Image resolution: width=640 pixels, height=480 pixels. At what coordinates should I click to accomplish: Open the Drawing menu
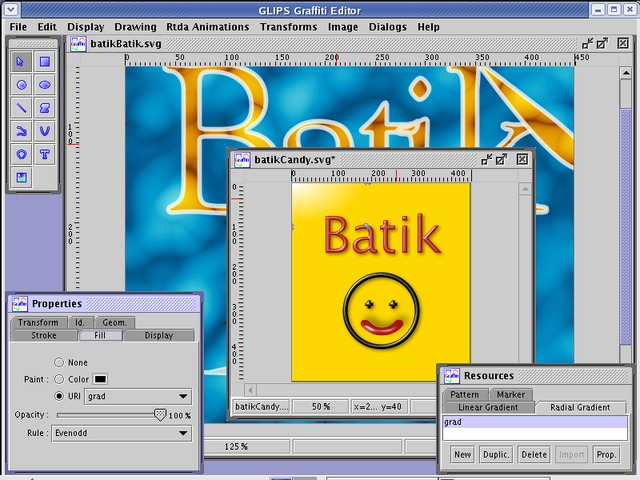(135, 27)
